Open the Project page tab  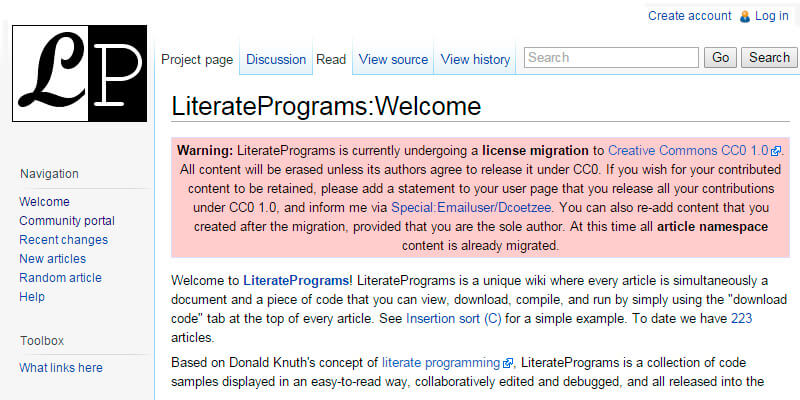197,60
